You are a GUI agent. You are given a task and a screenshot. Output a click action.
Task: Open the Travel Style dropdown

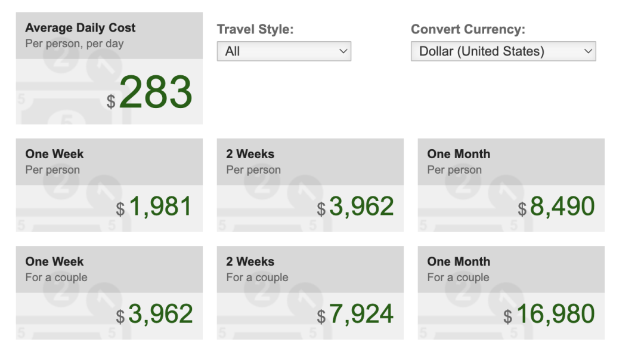284,51
